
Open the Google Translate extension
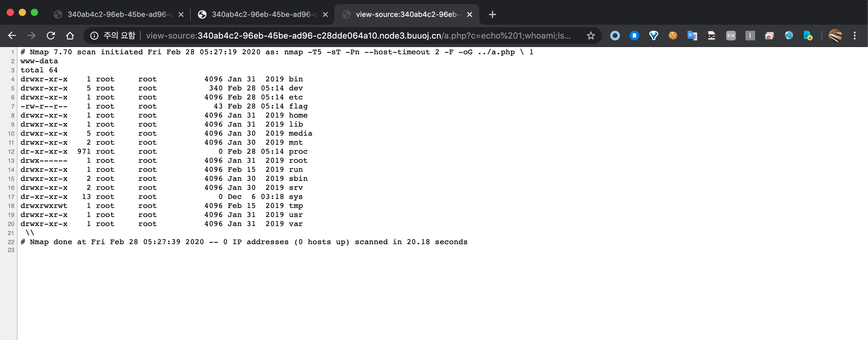[692, 36]
